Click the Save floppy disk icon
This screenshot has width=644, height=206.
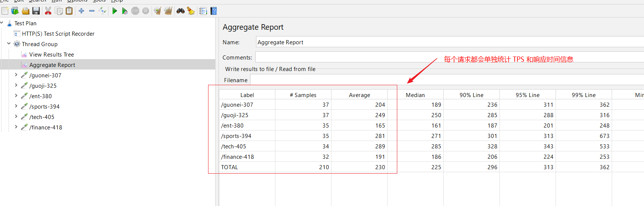point(36,11)
